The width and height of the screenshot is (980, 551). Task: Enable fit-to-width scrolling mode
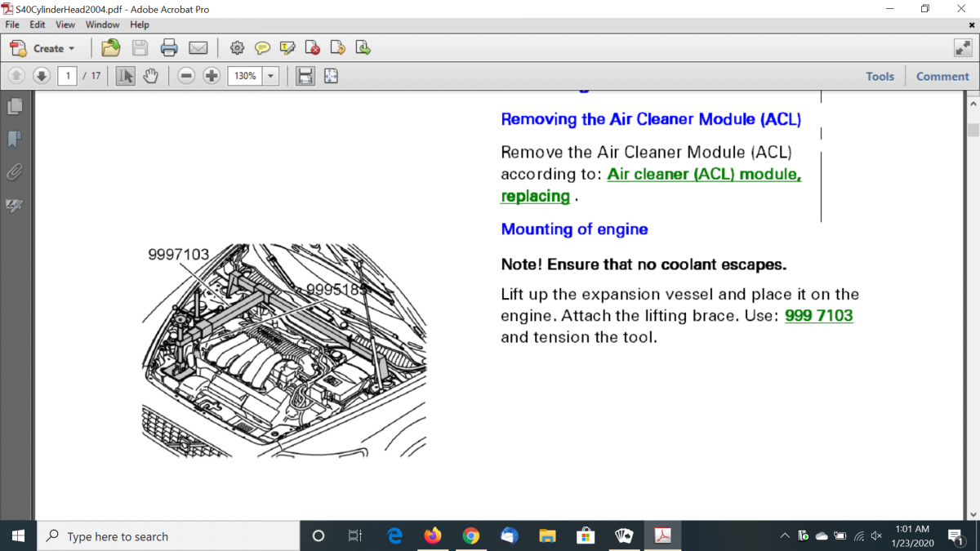point(305,76)
